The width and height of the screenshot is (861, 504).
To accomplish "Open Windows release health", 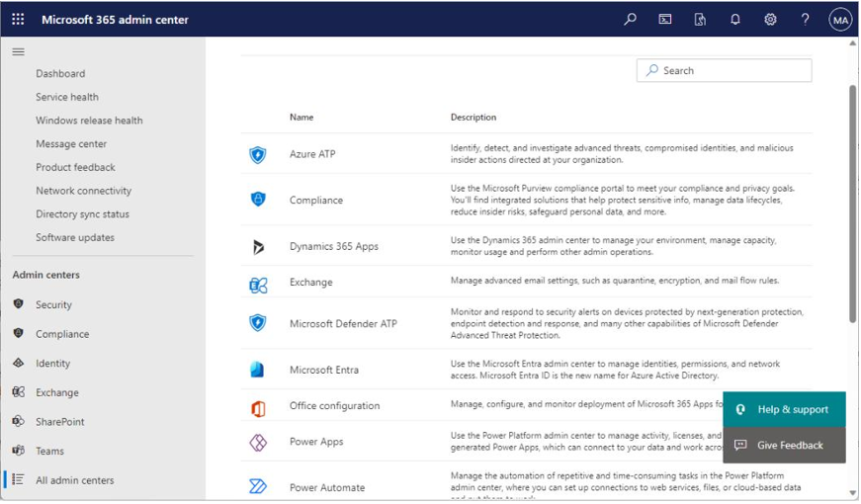I will [x=89, y=121].
